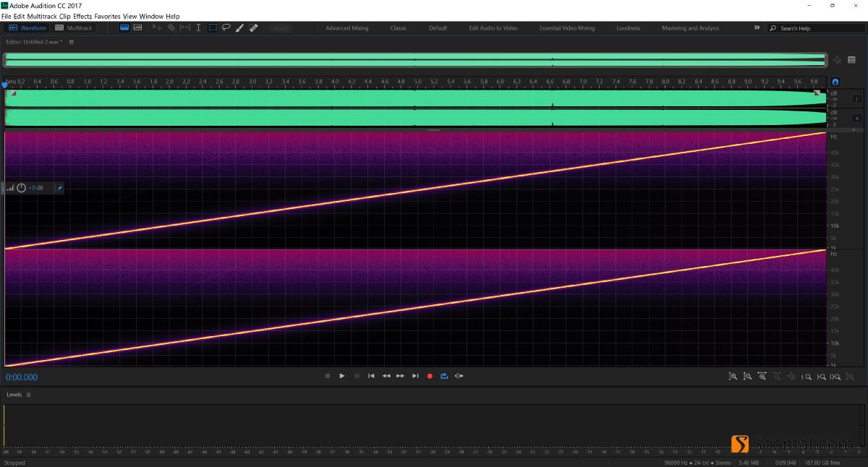Arm the red Record button
868x467 pixels.
[430, 376]
